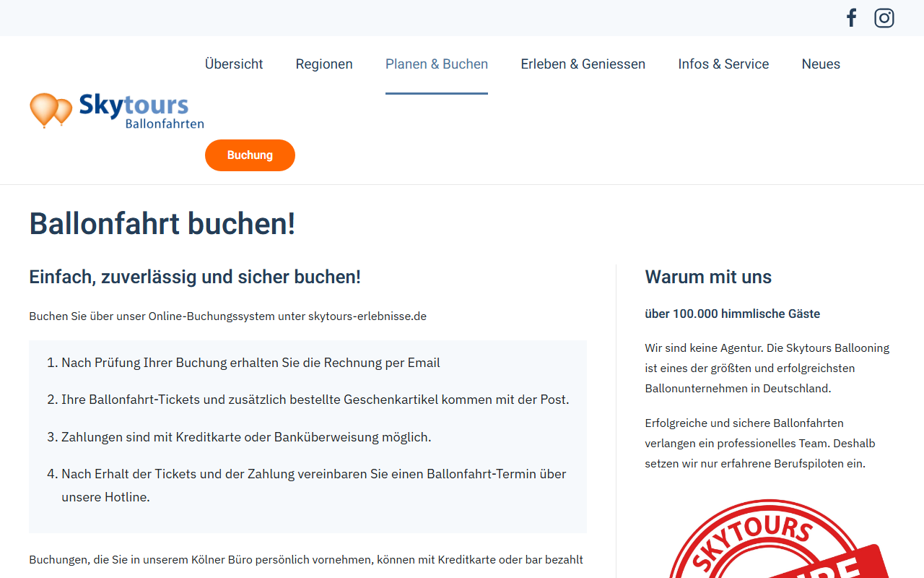Screen dimensions: 924x578
Task: Click list item about Rechnung per Email
Action: (x=250, y=363)
